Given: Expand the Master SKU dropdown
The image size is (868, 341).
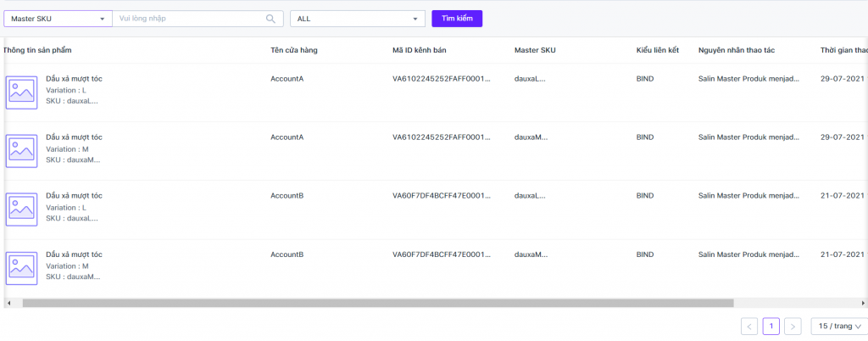Looking at the screenshot, I should coord(58,19).
